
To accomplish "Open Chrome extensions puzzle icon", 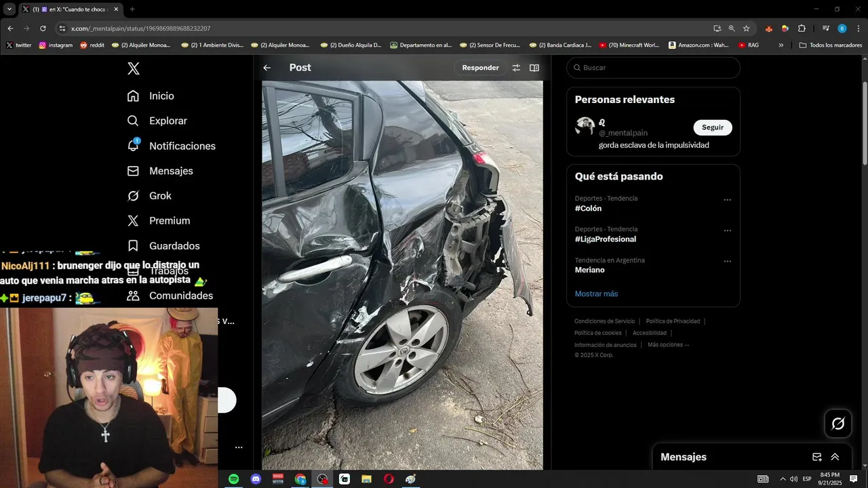I will pos(802,28).
